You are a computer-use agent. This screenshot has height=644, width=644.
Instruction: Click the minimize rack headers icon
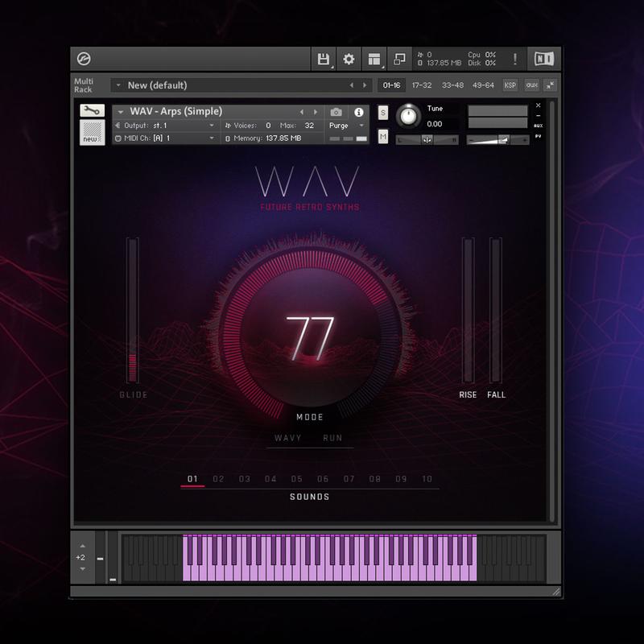point(550,85)
